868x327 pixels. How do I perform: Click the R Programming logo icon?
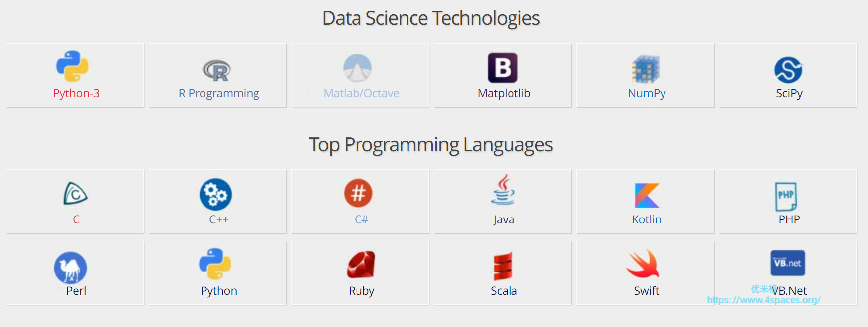tap(217, 70)
